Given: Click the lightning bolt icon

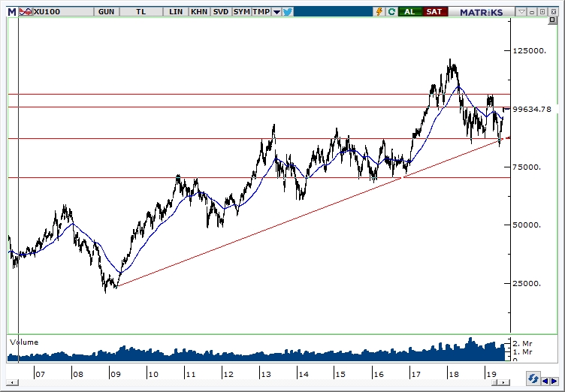Looking at the screenshot, I should tap(379, 12).
